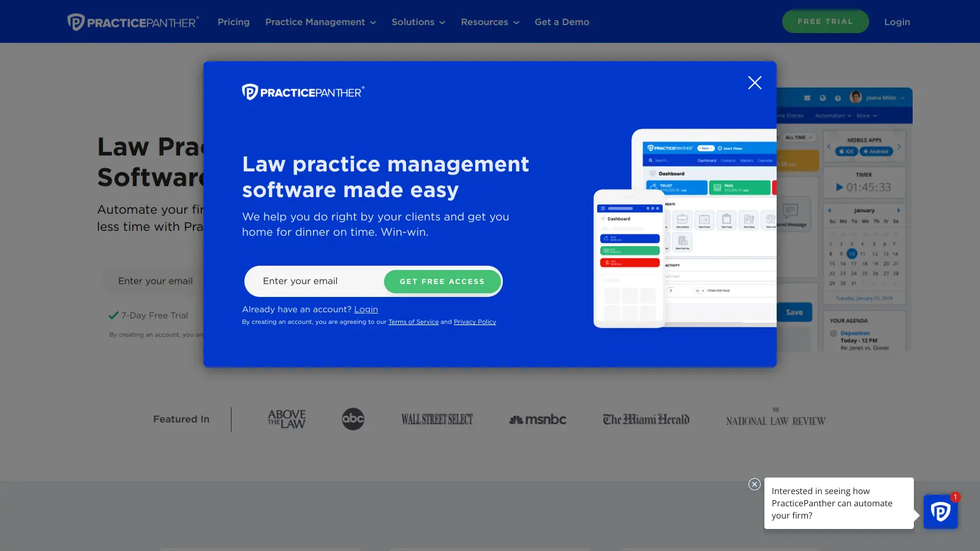Select the New Event calendar icon
The image size is (980, 551).
tap(704, 220)
